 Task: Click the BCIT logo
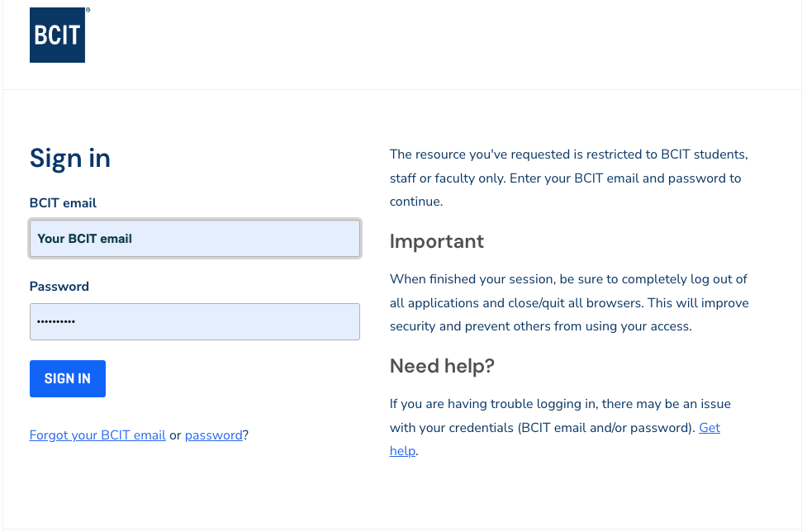(x=57, y=36)
